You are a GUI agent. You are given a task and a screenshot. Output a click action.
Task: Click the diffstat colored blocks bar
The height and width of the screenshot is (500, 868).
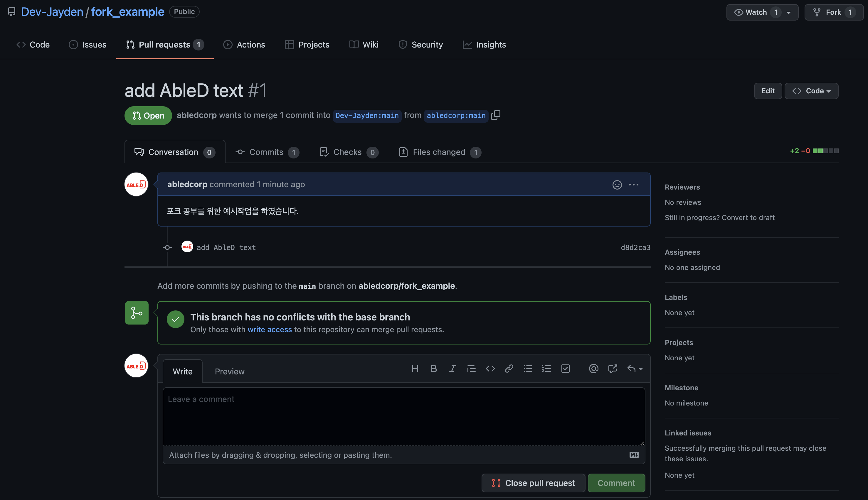click(825, 151)
